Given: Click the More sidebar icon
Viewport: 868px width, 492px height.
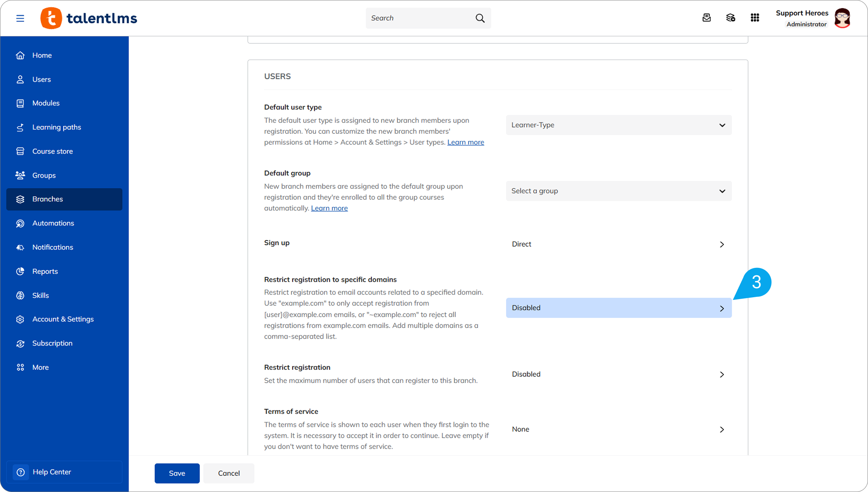Looking at the screenshot, I should pos(20,367).
